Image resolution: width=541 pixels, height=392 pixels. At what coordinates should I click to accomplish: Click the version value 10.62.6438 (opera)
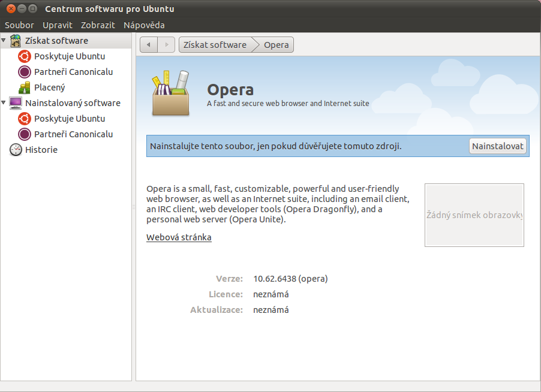click(x=290, y=279)
